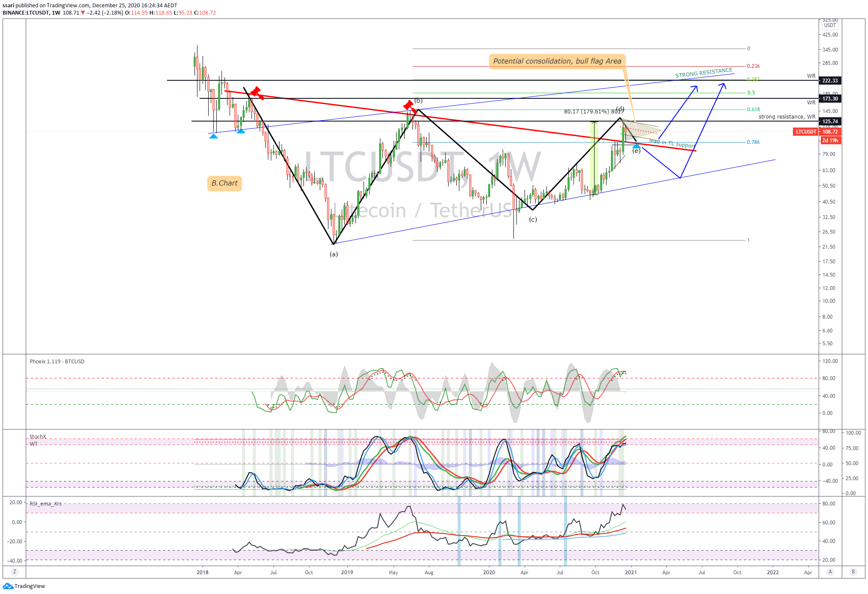This screenshot has width=868, height=594.
Task: Select the leftmost blue triangle marker in early 2018
Action: (213, 136)
